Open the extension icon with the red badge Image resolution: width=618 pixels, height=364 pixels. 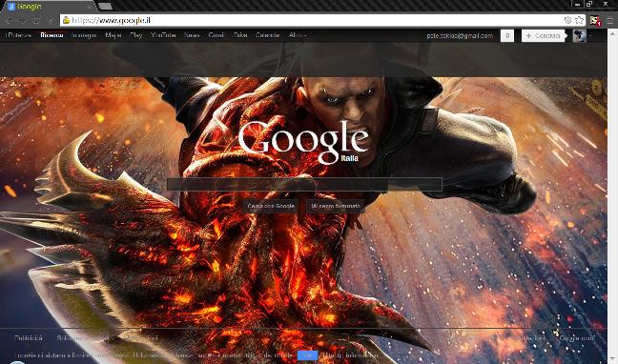pyautogui.click(x=595, y=20)
